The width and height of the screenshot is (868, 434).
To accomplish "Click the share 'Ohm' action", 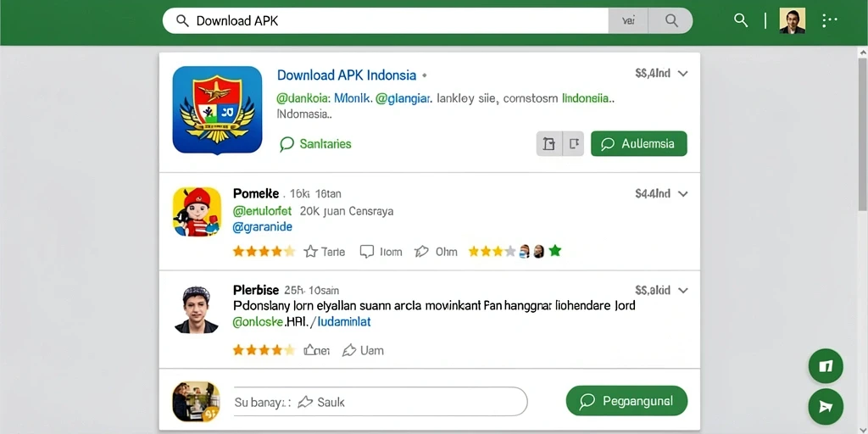I will [x=437, y=252].
